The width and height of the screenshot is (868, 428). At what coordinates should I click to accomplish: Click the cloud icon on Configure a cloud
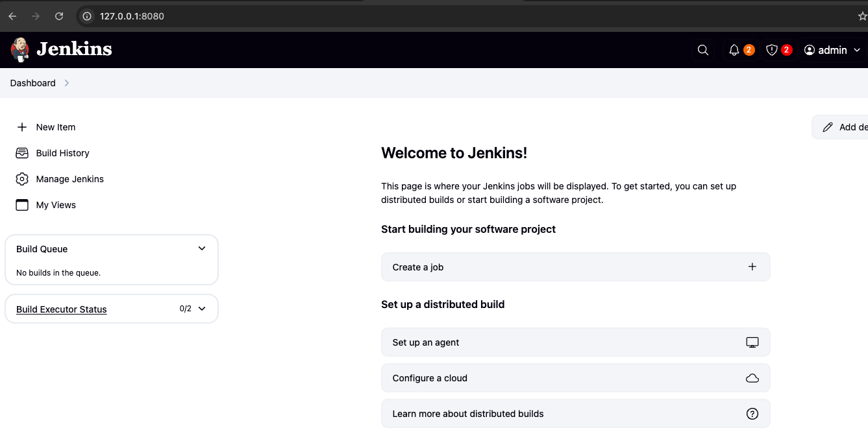click(752, 378)
